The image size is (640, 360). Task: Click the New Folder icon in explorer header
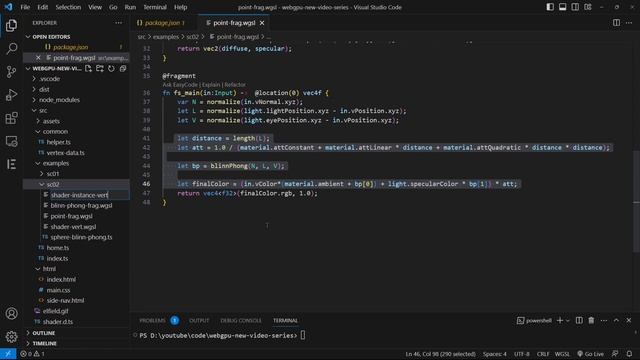100,69
